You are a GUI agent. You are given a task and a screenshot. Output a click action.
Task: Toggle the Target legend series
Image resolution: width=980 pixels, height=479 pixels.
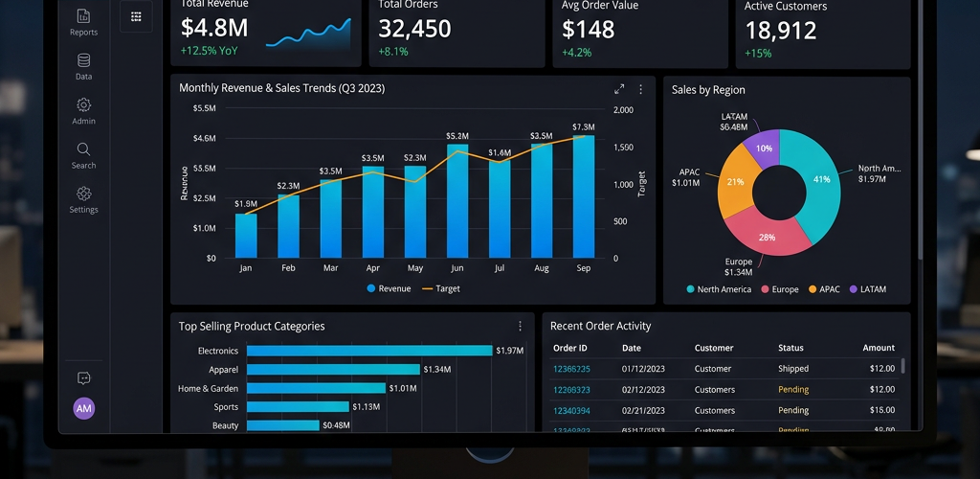pos(441,289)
